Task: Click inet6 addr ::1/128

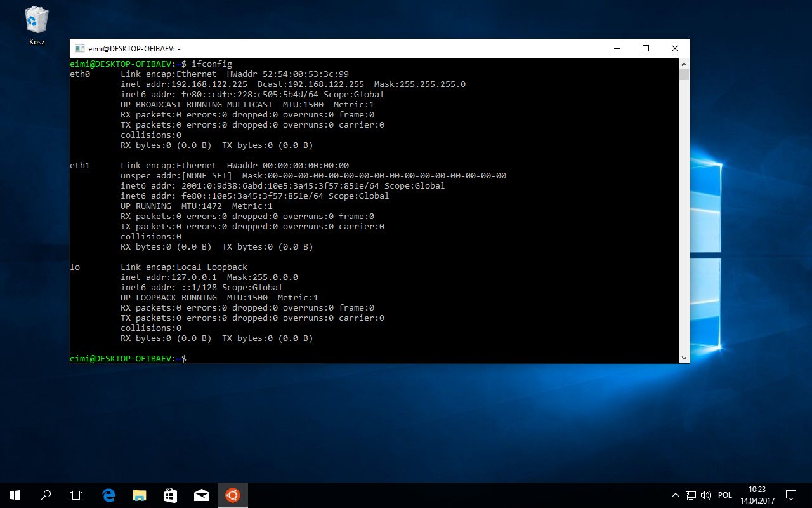Action: click(169, 287)
